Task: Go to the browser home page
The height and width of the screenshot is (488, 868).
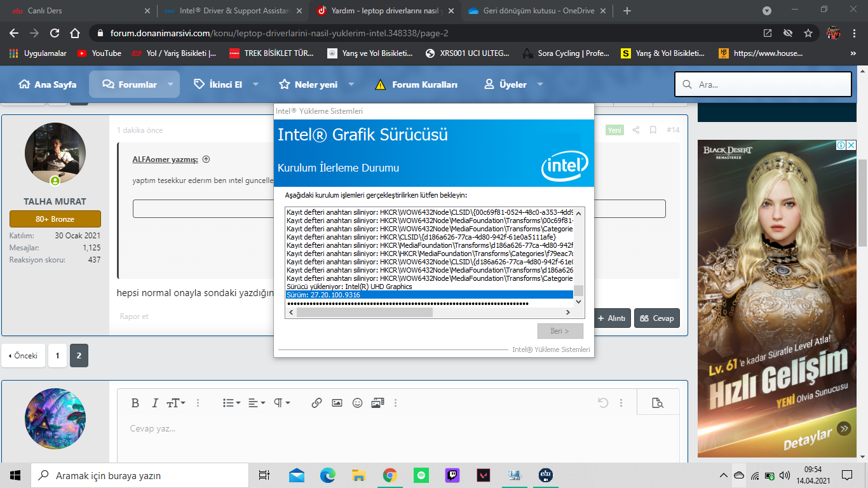Action: [x=75, y=33]
